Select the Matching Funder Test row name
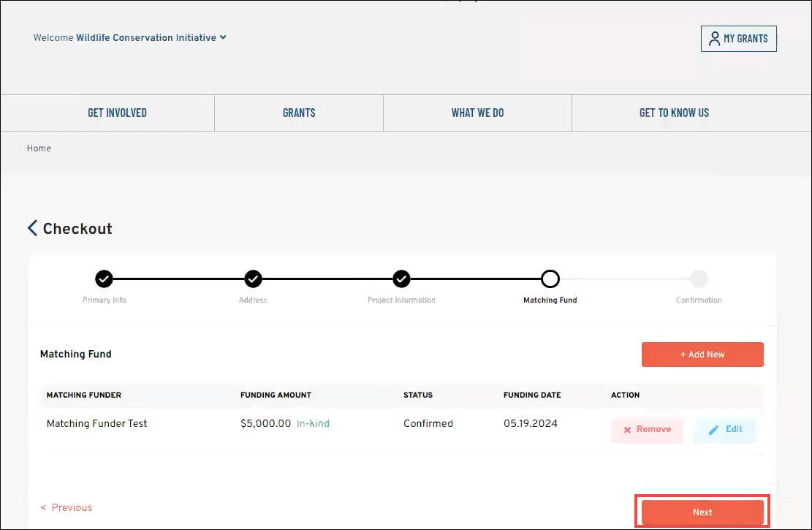 96,423
